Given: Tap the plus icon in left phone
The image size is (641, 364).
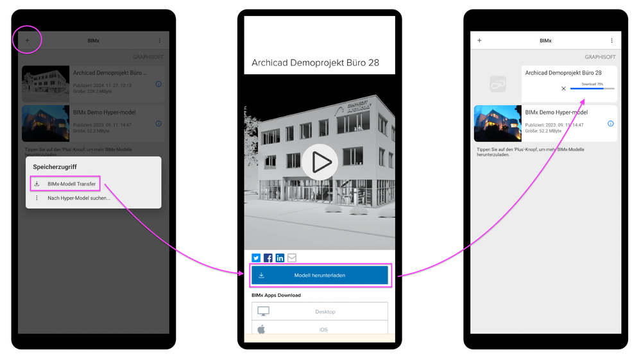Looking at the screenshot, I should click(x=28, y=40).
